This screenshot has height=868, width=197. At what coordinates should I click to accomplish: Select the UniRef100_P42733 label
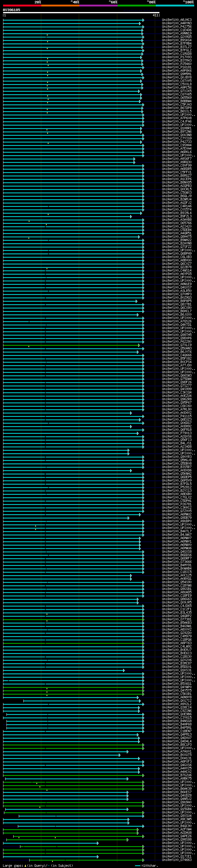click(177, 142)
